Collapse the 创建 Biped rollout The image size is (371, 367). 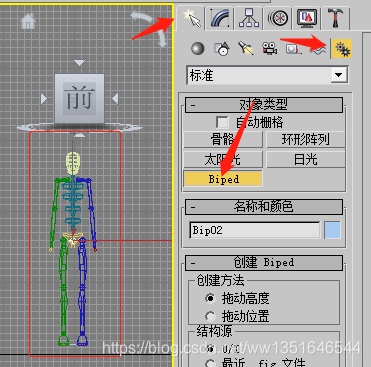(x=264, y=263)
